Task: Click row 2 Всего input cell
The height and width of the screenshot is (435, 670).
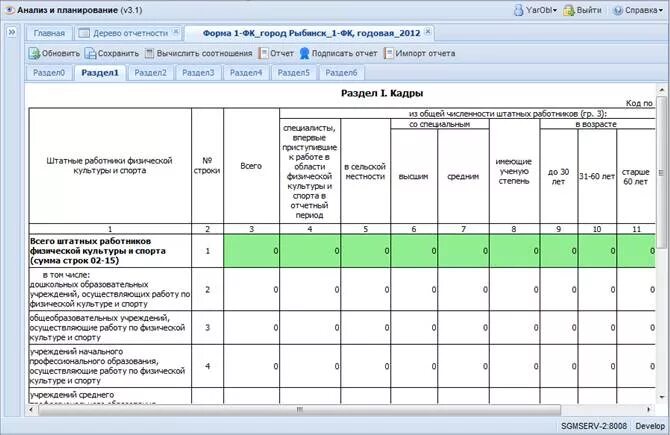Action: coord(251,289)
